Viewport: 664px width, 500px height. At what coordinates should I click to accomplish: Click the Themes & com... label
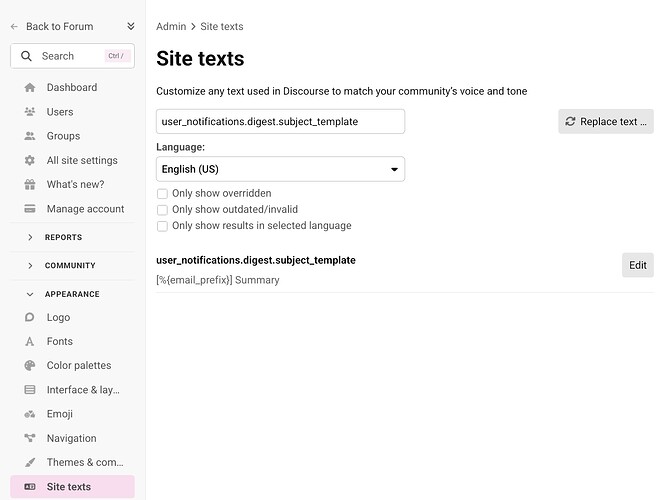point(85,462)
